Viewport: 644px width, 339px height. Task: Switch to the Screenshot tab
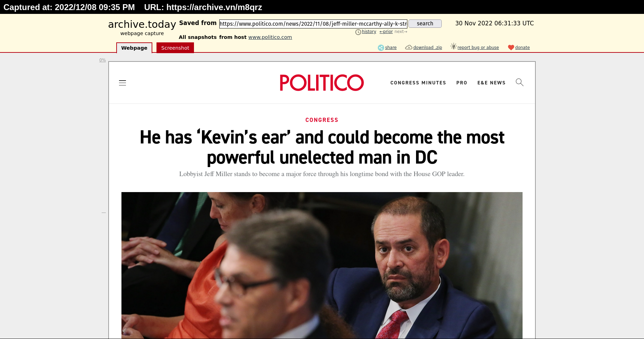[175, 48]
